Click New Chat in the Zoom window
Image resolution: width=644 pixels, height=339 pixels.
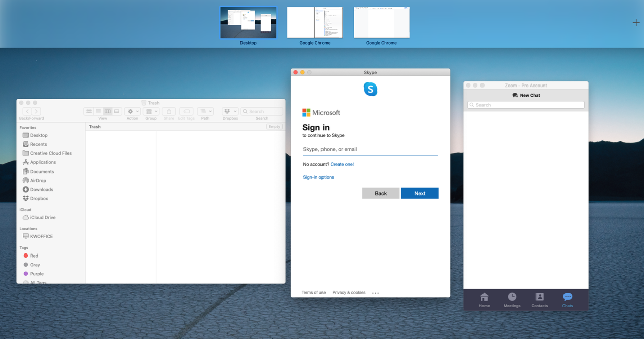tap(526, 95)
